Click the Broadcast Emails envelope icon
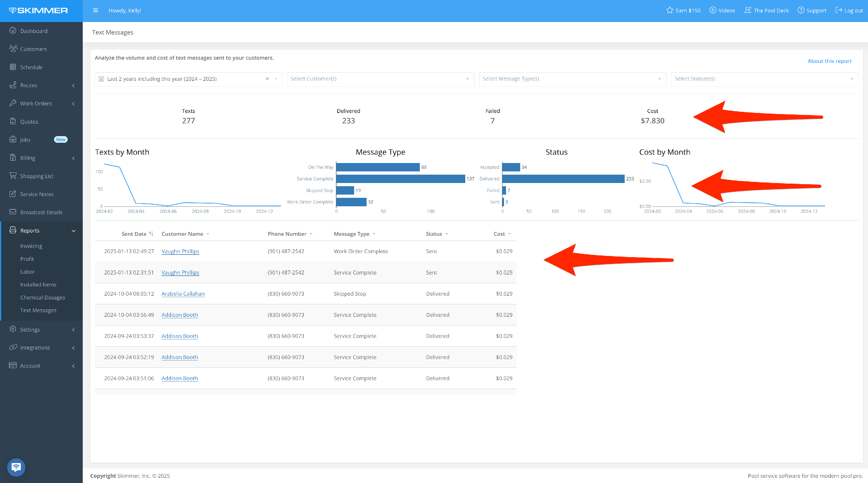 [x=13, y=212]
